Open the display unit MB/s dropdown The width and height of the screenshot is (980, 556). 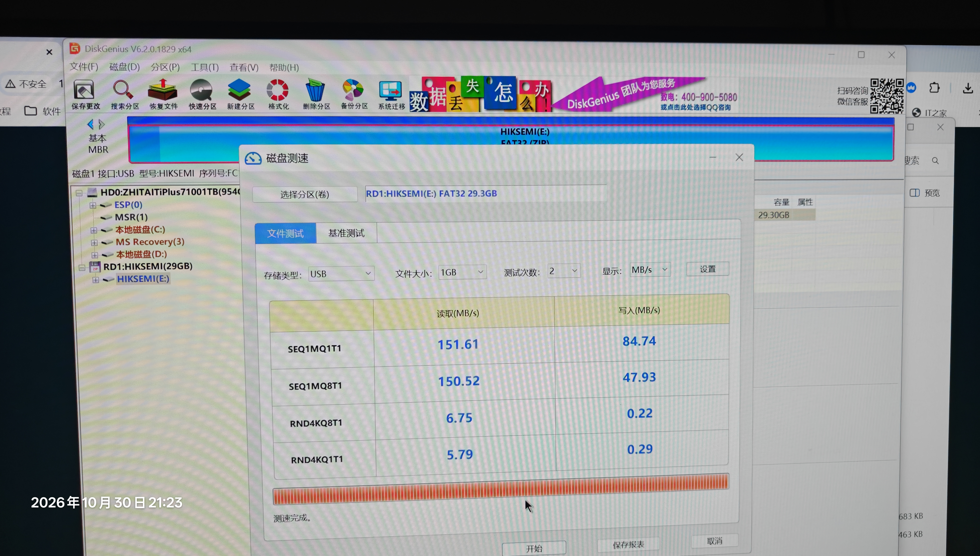pyautogui.click(x=650, y=270)
